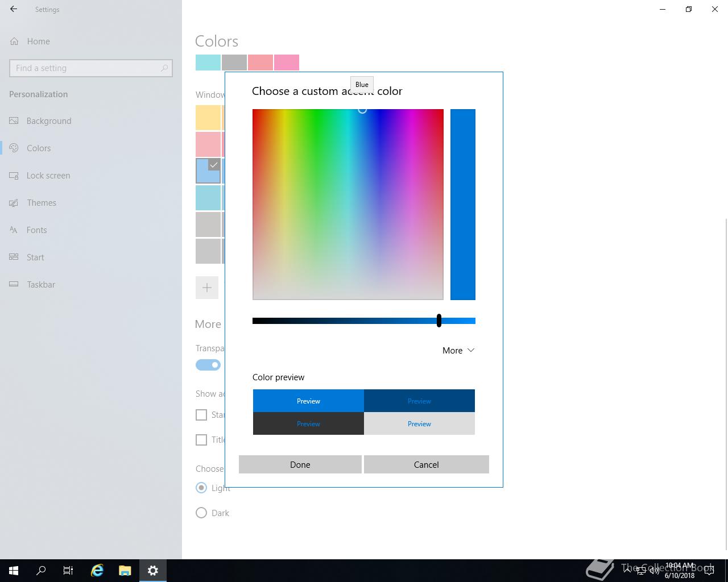
Task: Click the search magnifier in Find a setting
Action: point(164,68)
